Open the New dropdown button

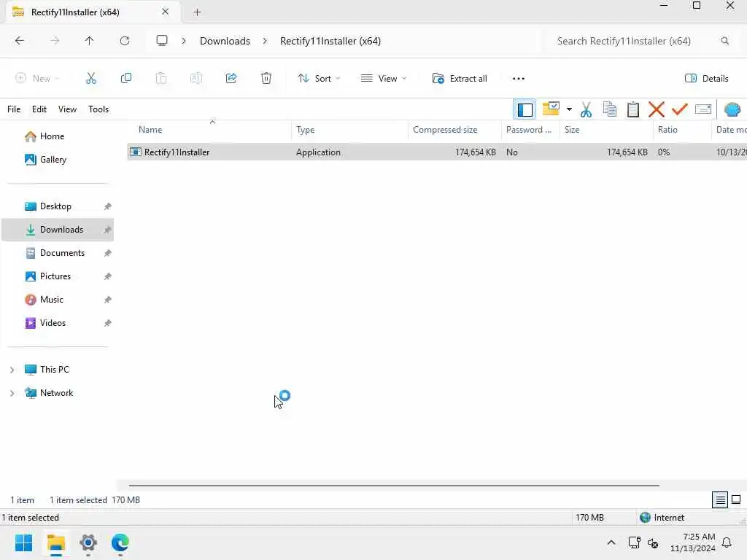[37, 79]
